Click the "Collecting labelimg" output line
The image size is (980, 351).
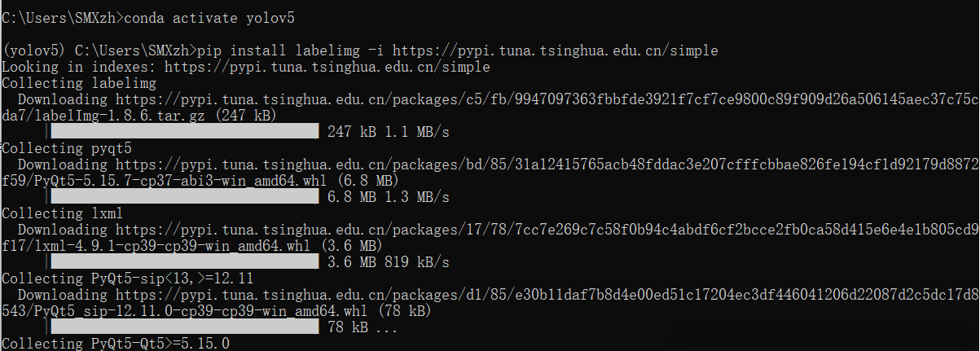click(x=79, y=83)
